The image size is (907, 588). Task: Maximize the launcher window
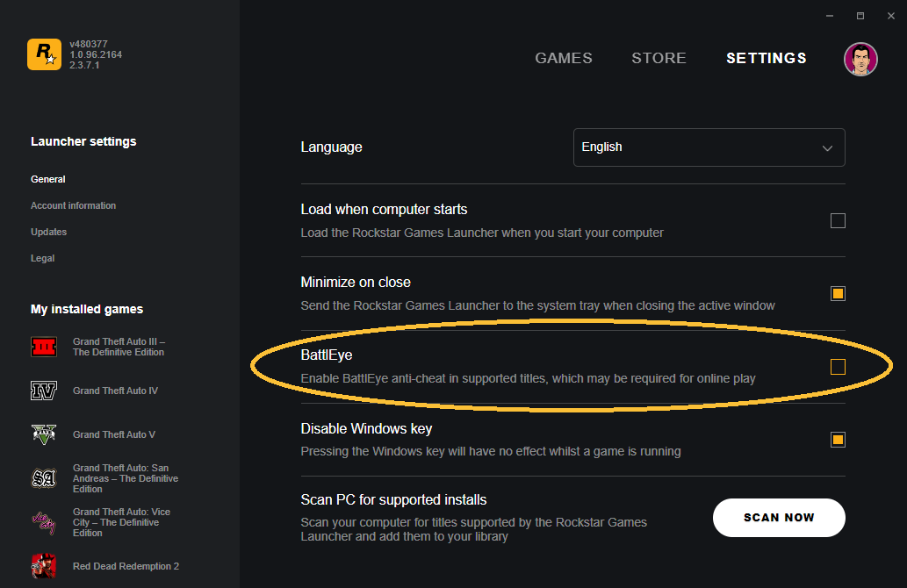[860, 16]
